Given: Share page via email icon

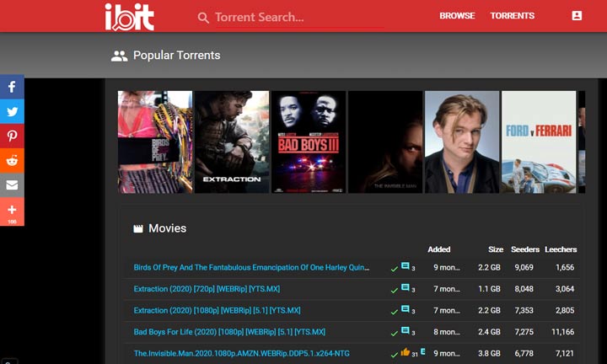Looking at the screenshot, I should (12, 185).
